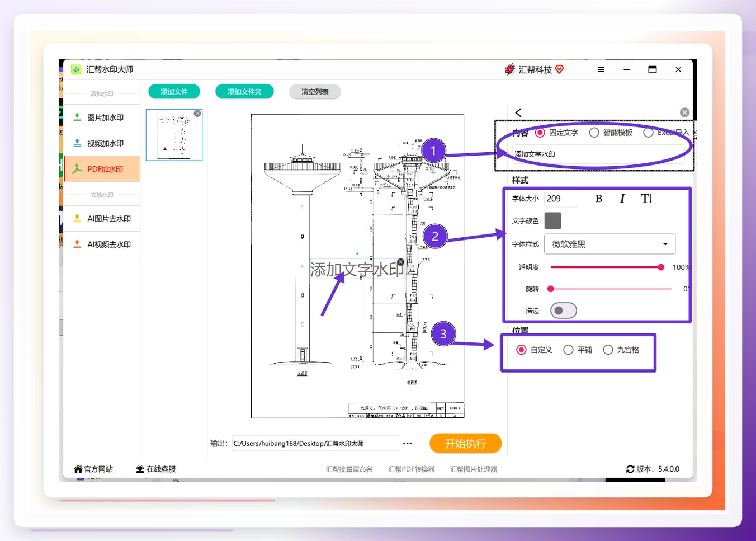Click the 字体大小 field showing 209
This screenshot has width=756, height=541.
tap(561, 199)
